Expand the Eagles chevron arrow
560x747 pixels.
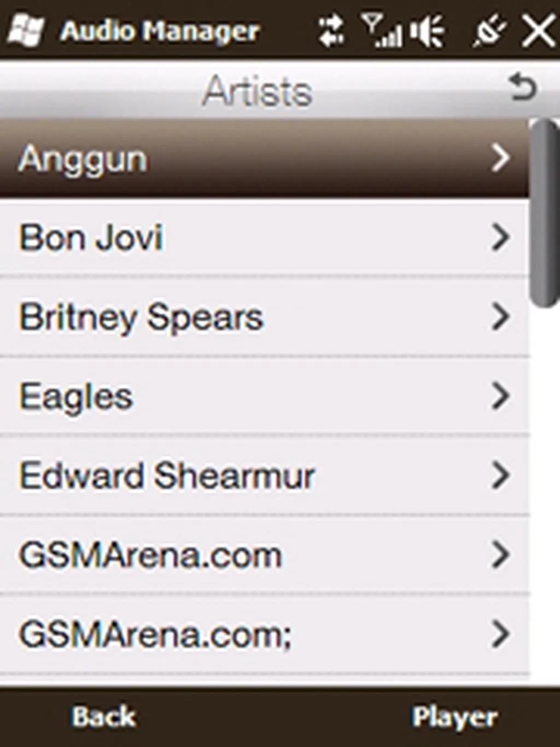coord(500,396)
